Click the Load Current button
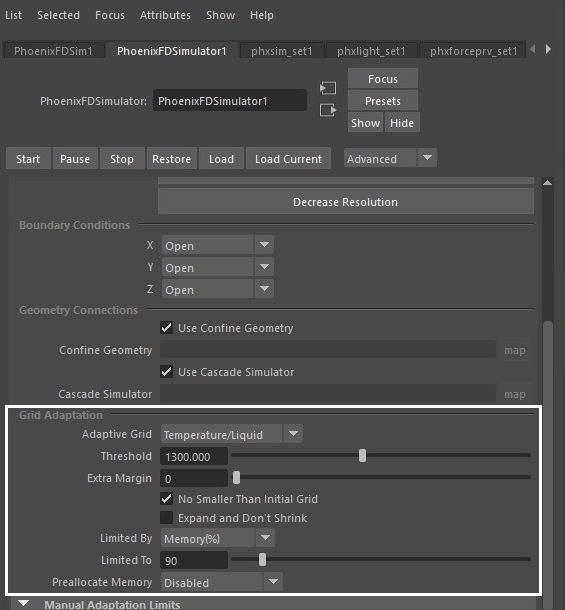This screenshot has height=610, width=565. 288,159
